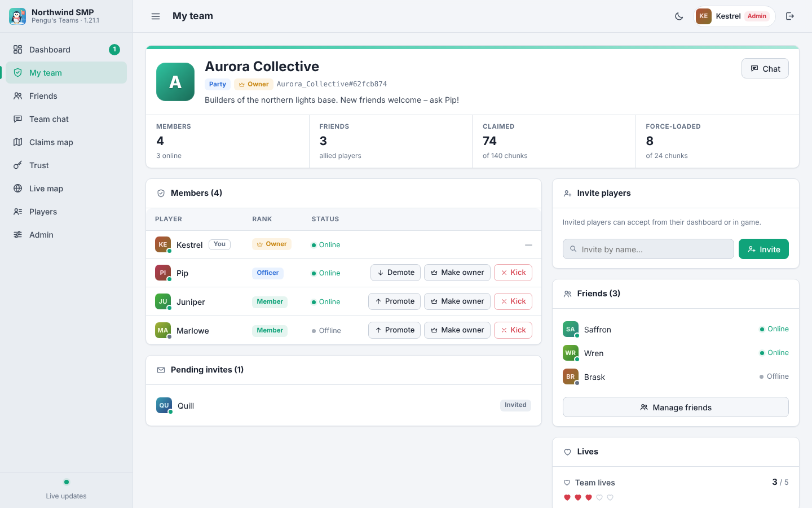The height and width of the screenshot is (508, 812).
Task: Demote Pip from Officer
Action: tap(396, 273)
